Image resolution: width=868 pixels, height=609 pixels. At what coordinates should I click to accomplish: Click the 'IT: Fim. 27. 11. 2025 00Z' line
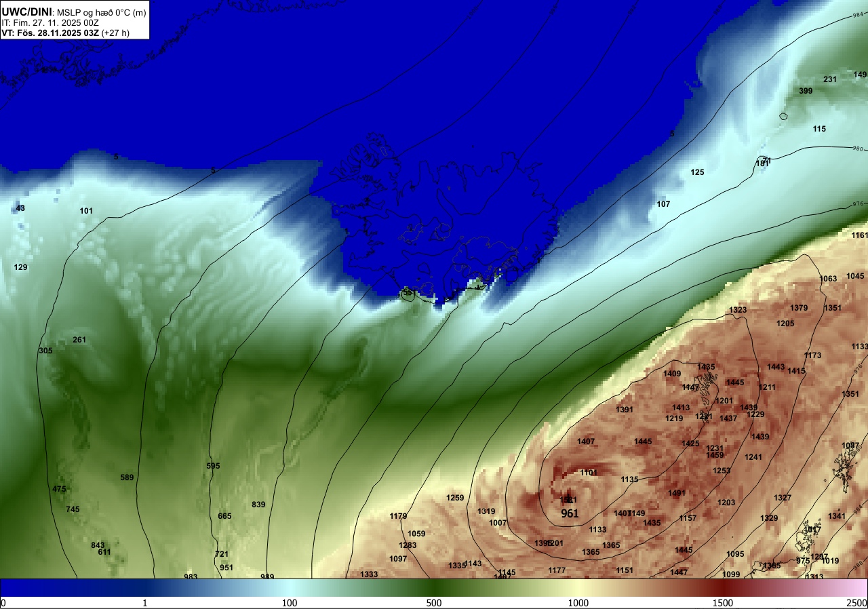50,22
